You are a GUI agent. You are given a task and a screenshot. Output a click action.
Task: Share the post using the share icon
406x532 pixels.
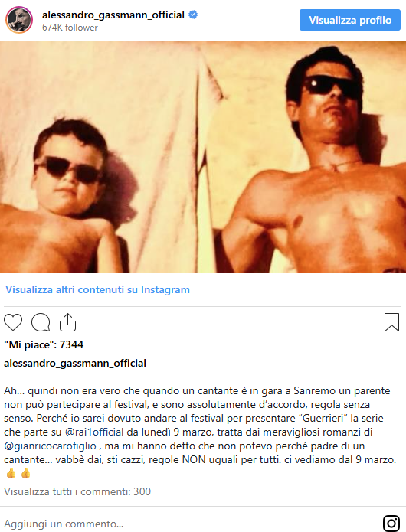click(68, 322)
